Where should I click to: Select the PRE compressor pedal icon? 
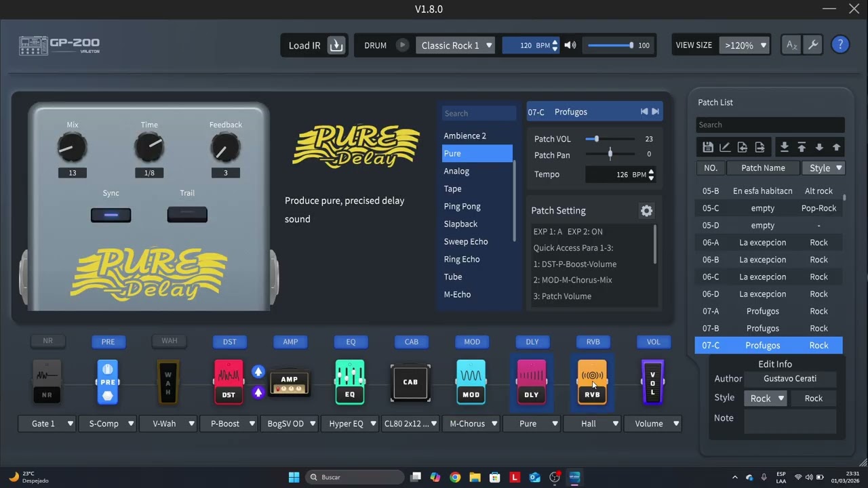[107, 382]
